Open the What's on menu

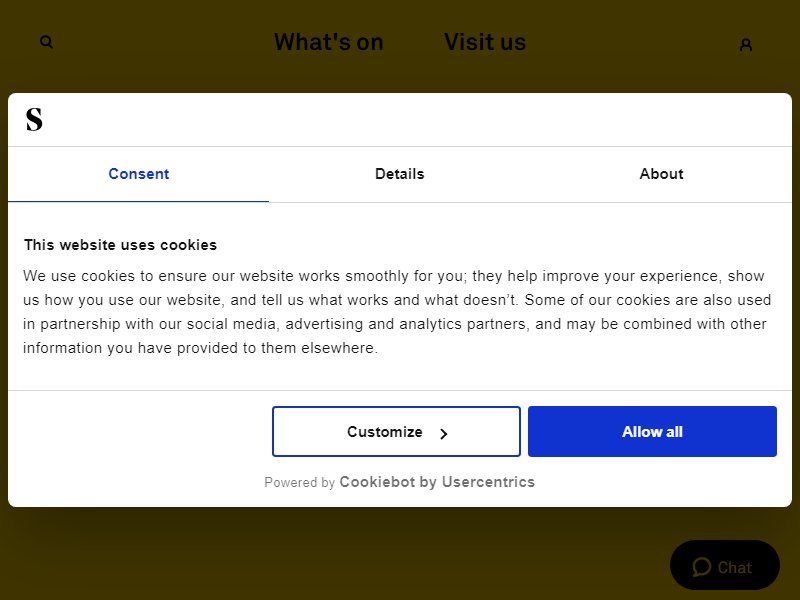tap(329, 42)
